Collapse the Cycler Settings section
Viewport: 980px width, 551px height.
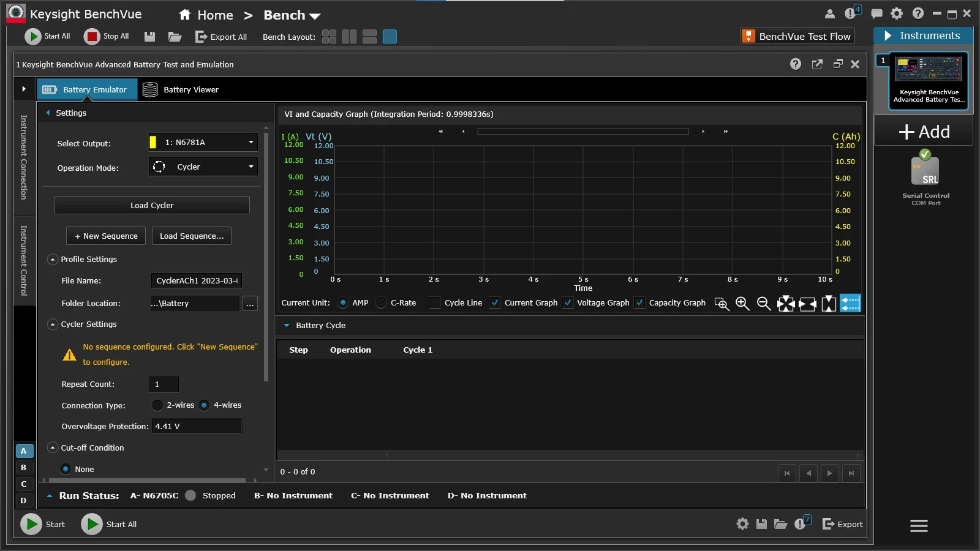point(53,324)
